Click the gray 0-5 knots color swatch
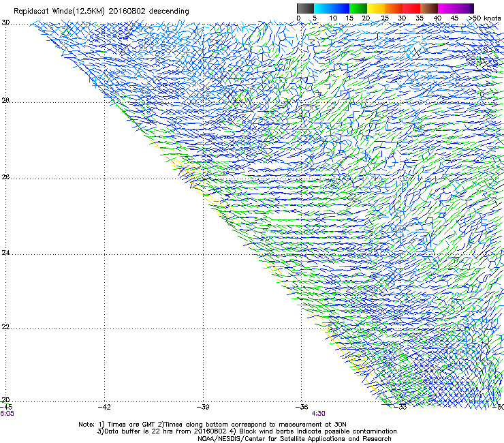504x443 pixels. click(x=305, y=8)
